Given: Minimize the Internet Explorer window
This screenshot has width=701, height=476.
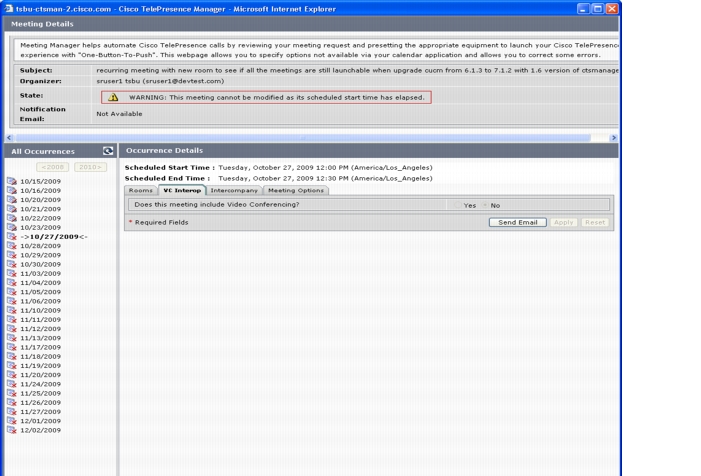Looking at the screenshot, I should pyautogui.click(x=583, y=8).
